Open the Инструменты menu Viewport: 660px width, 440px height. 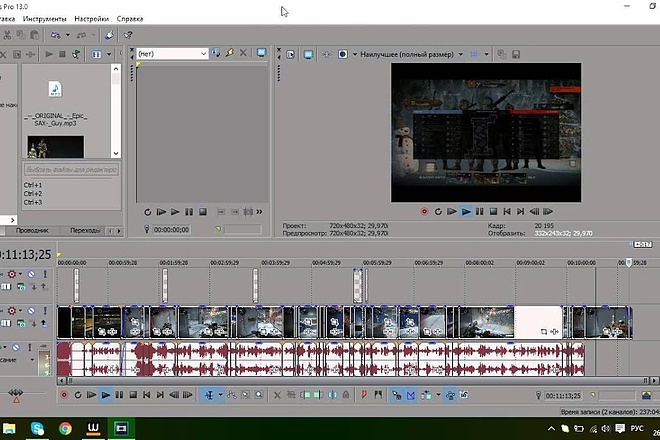pos(45,19)
